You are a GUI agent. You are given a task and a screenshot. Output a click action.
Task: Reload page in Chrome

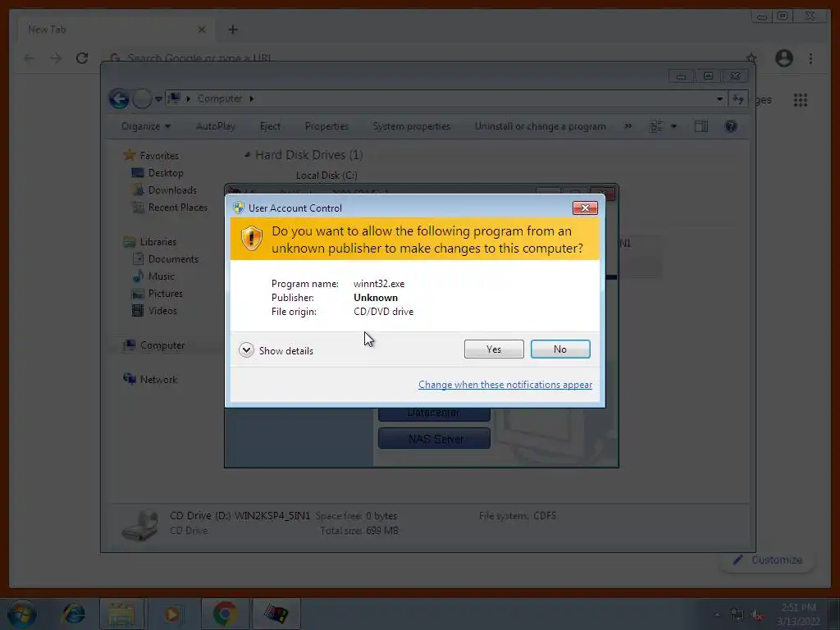coord(82,58)
